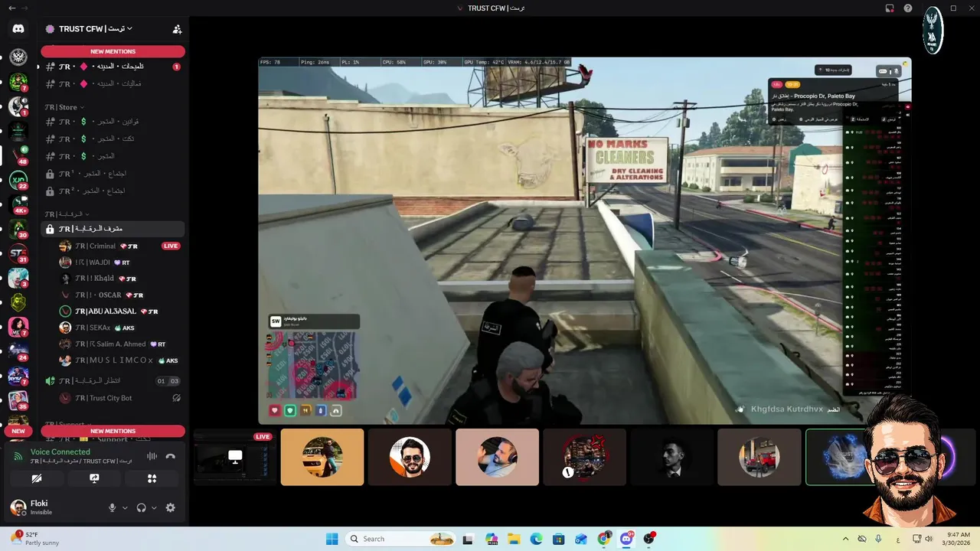Open Outlook from the taskbar
The height and width of the screenshot is (551, 980).
581,539
